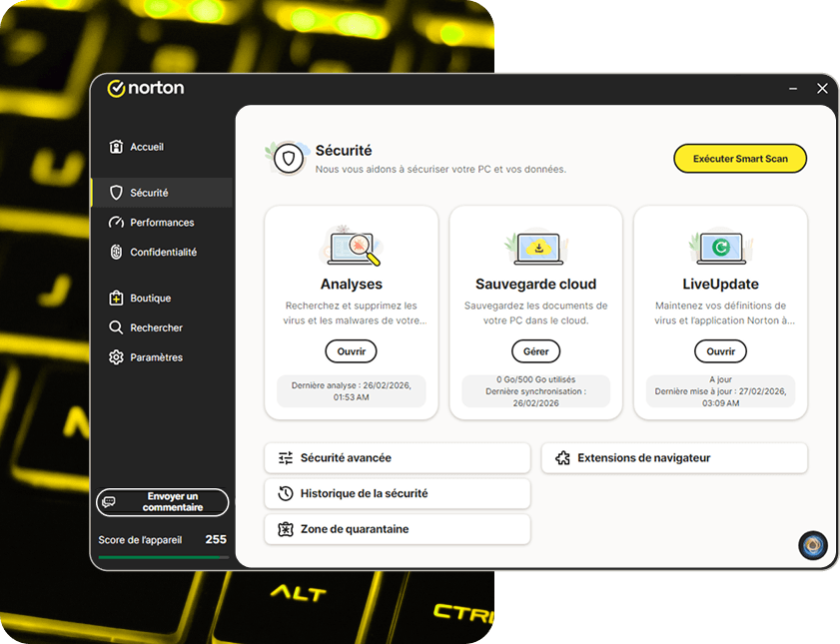Run the Exécuter Smart Scan button
Screen dimensions: 840x644
pos(739,158)
